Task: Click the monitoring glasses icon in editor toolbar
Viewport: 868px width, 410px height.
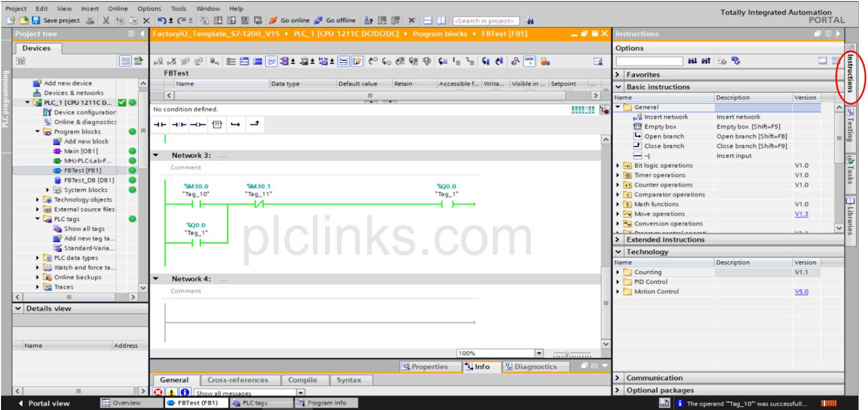Action: click(529, 61)
